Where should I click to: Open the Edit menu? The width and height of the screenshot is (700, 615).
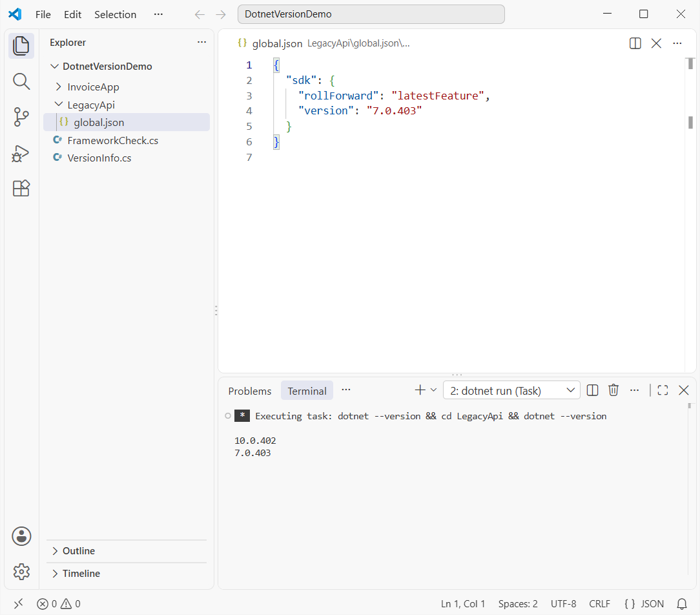[x=72, y=14]
